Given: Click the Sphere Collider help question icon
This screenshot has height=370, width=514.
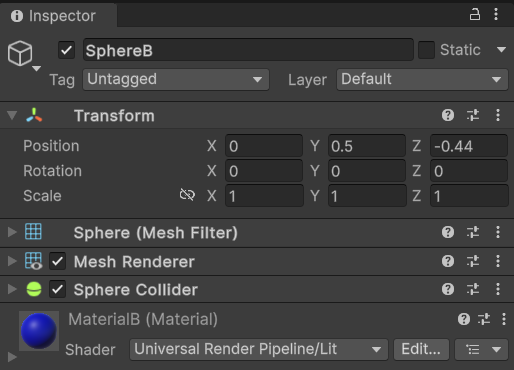Looking at the screenshot, I should pyautogui.click(x=448, y=289).
